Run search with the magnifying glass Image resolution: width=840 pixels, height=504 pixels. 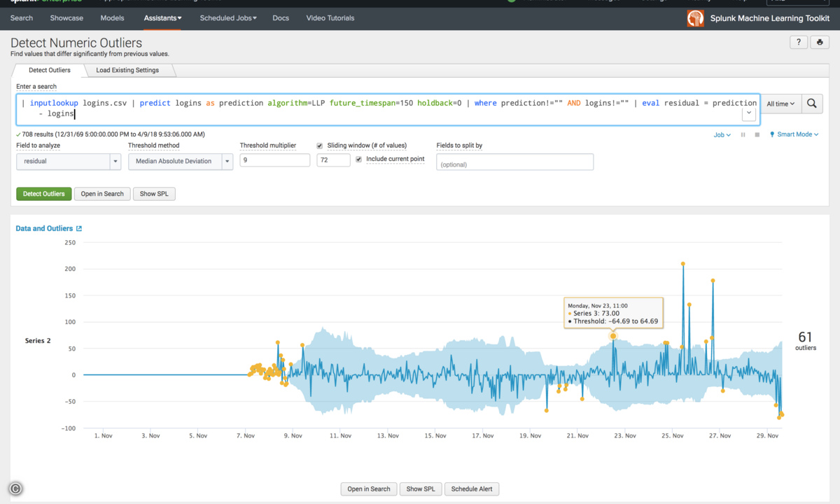(x=811, y=104)
